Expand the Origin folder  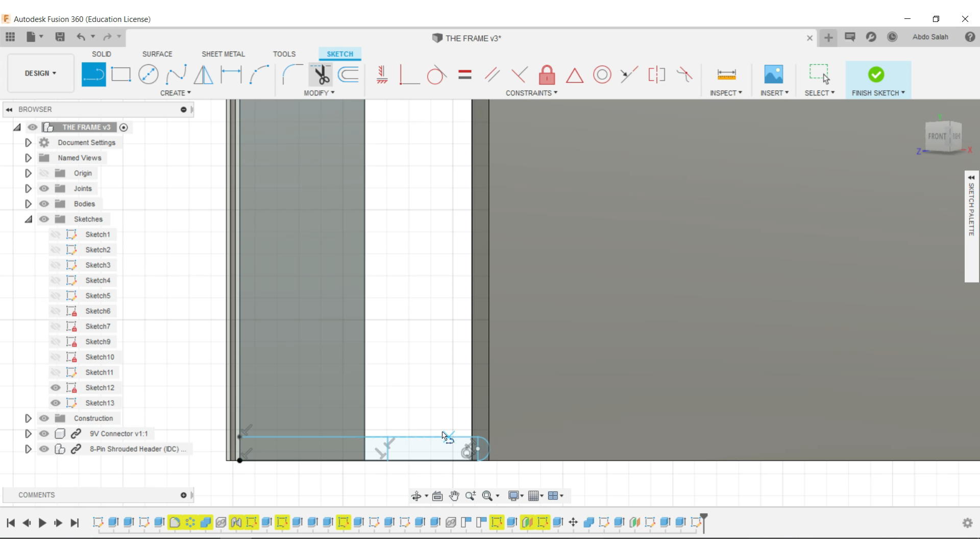28,173
